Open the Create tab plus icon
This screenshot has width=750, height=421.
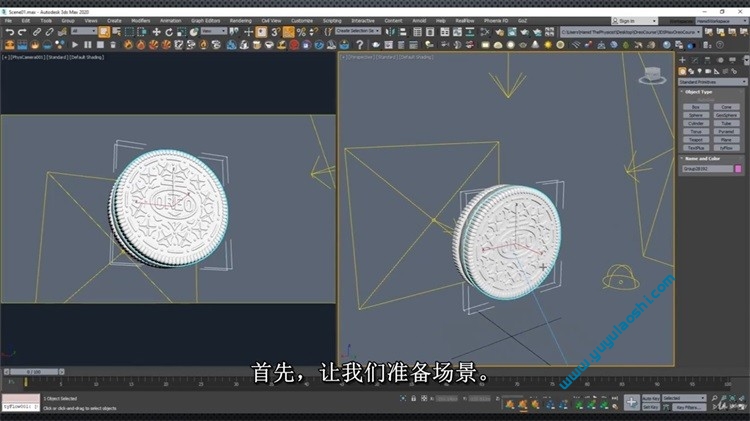(682, 60)
